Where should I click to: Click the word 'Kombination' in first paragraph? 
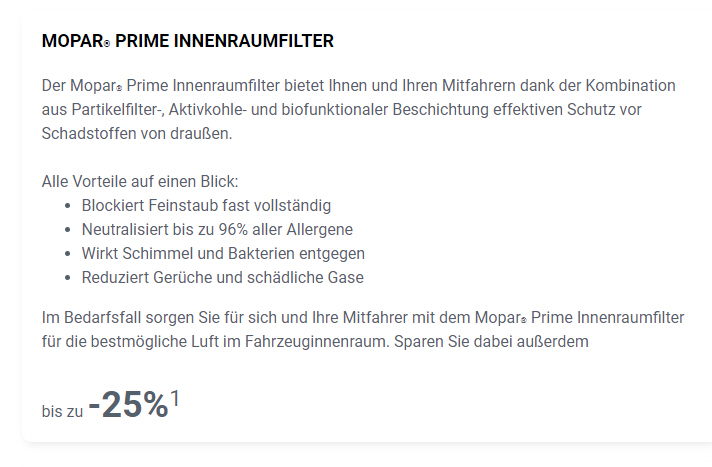[x=630, y=85]
